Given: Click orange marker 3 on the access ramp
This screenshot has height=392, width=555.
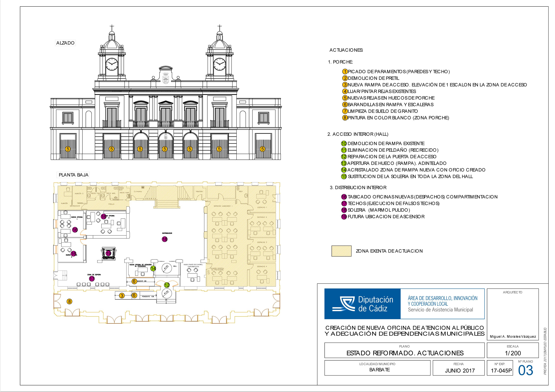Looking at the screenshot, I should (122, 295).
